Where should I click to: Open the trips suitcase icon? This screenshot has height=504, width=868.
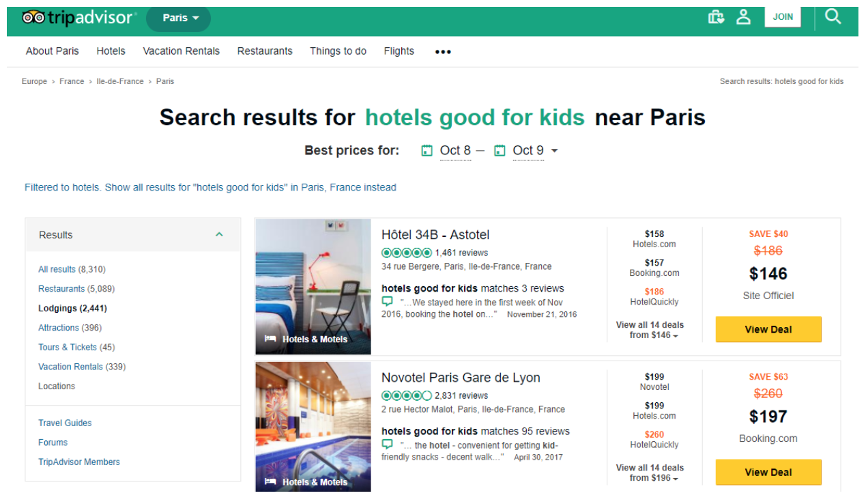[716, 17]
